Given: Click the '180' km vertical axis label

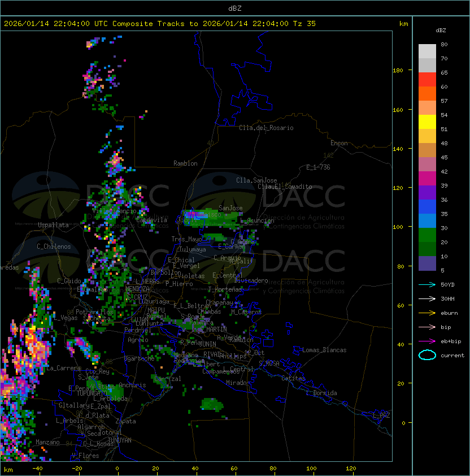Looking at the screenshot, I should (398, 71).
